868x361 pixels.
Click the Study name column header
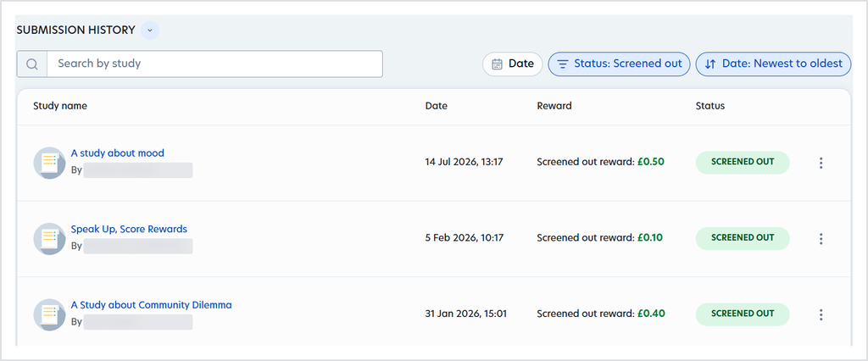[60, 106]
